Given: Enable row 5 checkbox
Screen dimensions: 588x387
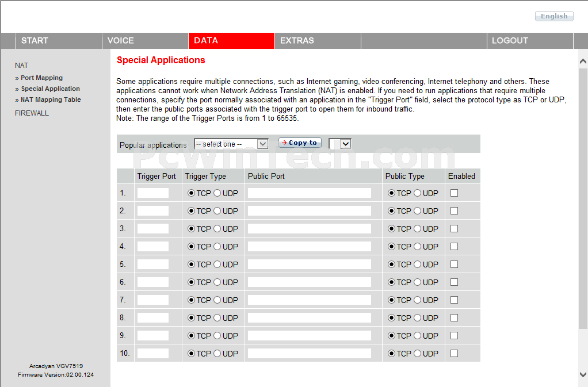Looking at the screenshot, I should tap(454, 265).
